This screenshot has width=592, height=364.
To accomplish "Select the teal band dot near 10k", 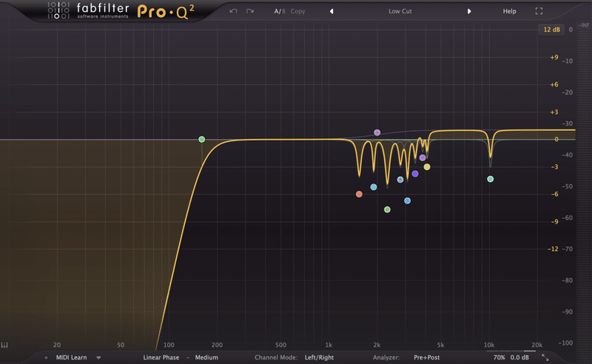I will (490, 179).
